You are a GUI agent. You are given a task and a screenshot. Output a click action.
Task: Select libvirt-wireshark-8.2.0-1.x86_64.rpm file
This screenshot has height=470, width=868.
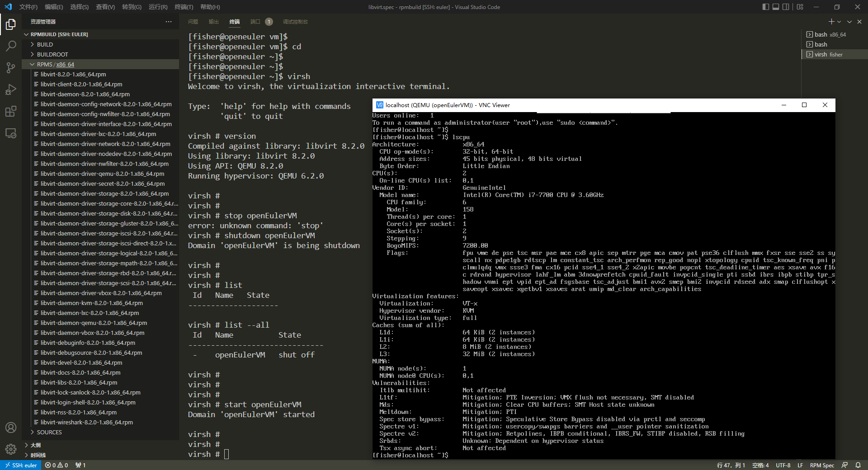click(100, 422)
